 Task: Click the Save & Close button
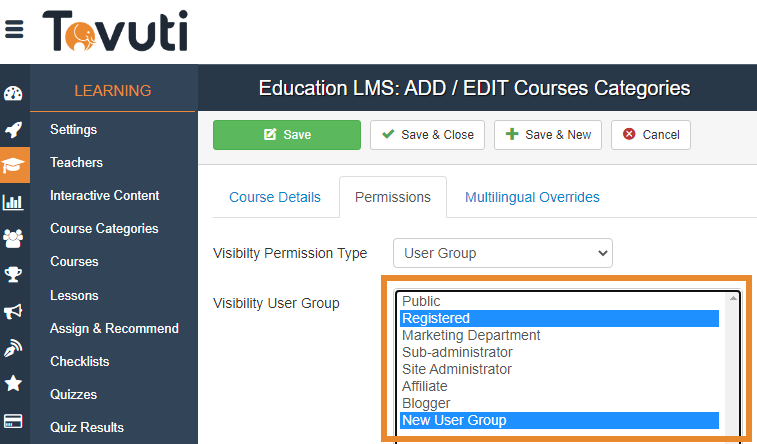428,135
